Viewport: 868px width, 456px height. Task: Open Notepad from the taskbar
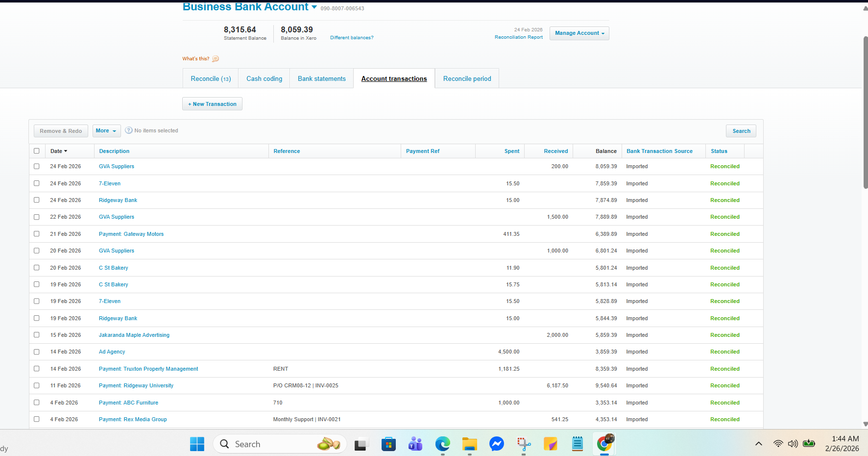click(x=578, y=444)
